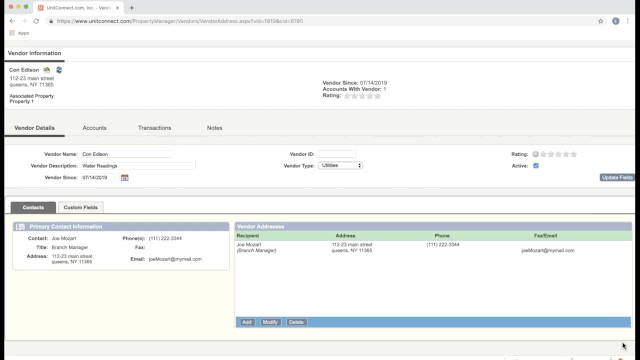Click the browser back arrow
The image size is (640, 360).
coord(12,21)
